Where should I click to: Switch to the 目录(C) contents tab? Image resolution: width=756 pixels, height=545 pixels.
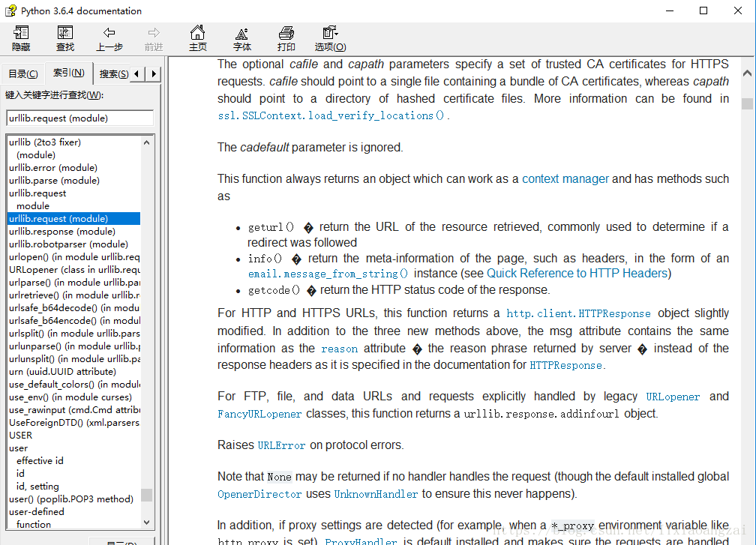(x=23, y=73)
